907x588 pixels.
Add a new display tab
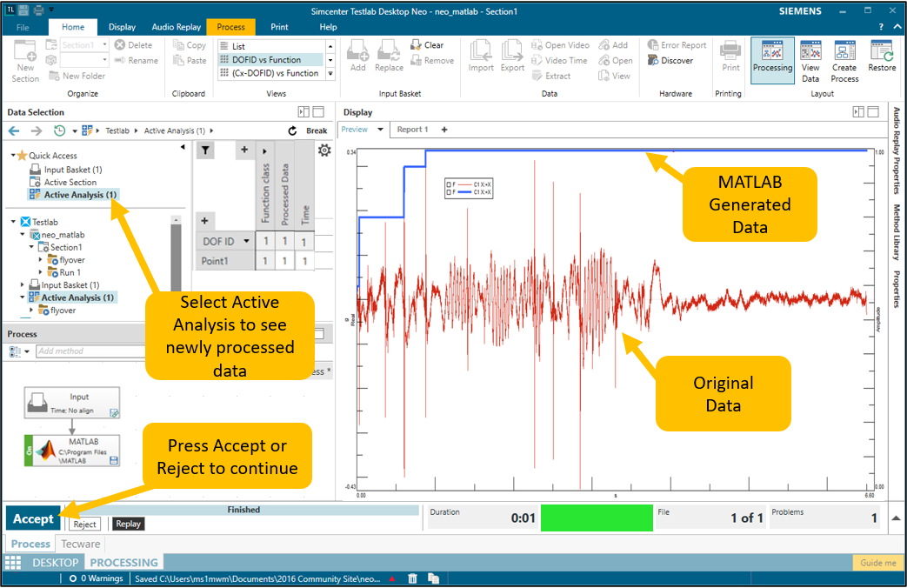click(x=444, y=130)
